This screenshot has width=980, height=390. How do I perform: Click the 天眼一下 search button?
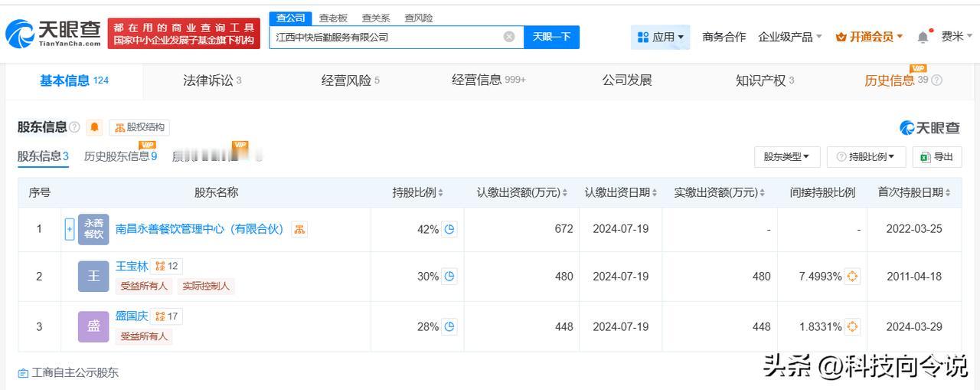[x=551, y=37]
